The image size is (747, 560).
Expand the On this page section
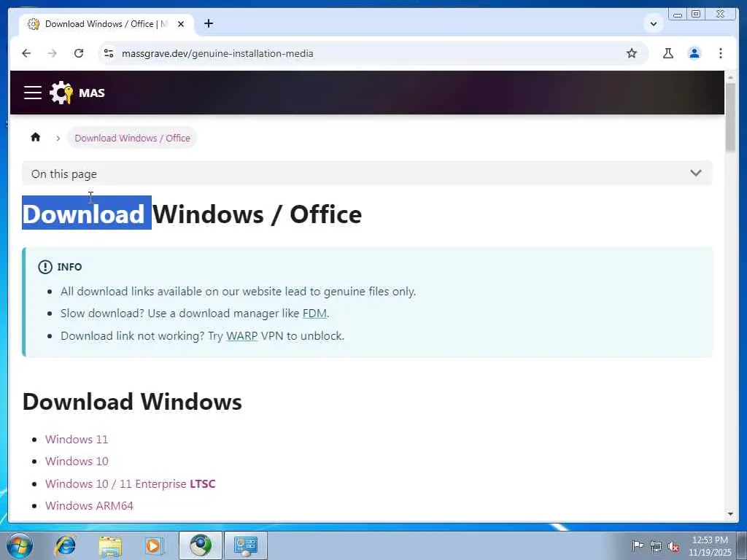click(x=368, y=174)
